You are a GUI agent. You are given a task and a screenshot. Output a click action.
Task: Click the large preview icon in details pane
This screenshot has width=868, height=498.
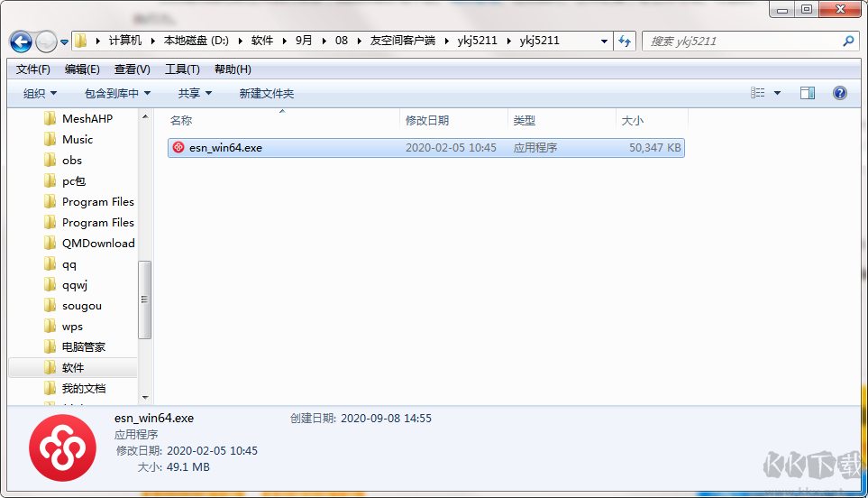pos(62,447)
